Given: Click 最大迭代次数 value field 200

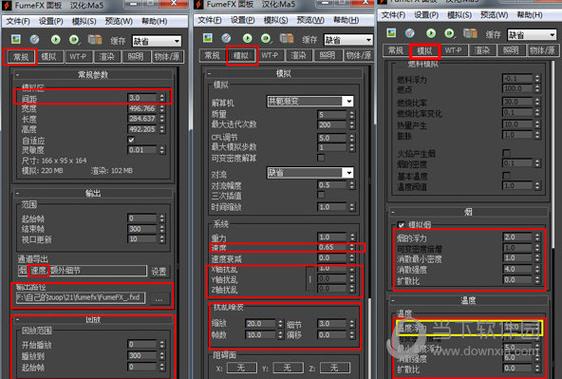Looking at the screenshot, I should [x=333, y=125].
